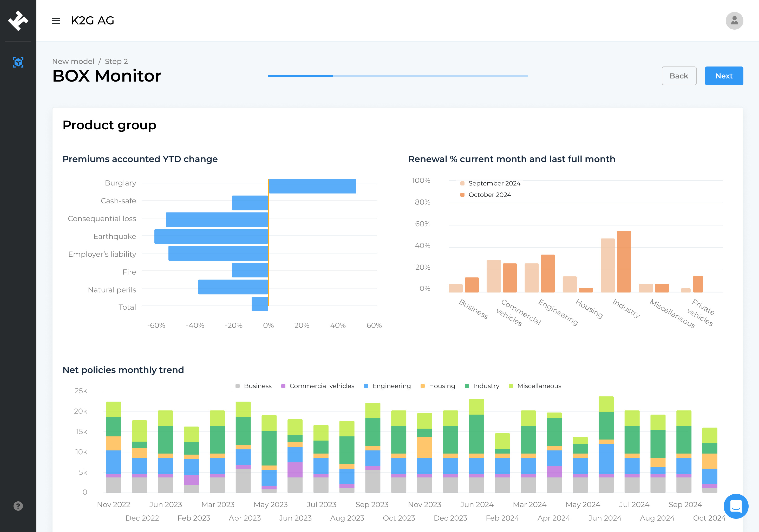Click the Back button

(x=679, y=76)
